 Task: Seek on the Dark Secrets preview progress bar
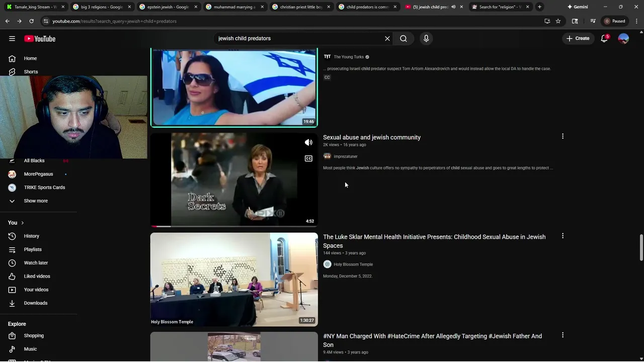pos(234,226)
